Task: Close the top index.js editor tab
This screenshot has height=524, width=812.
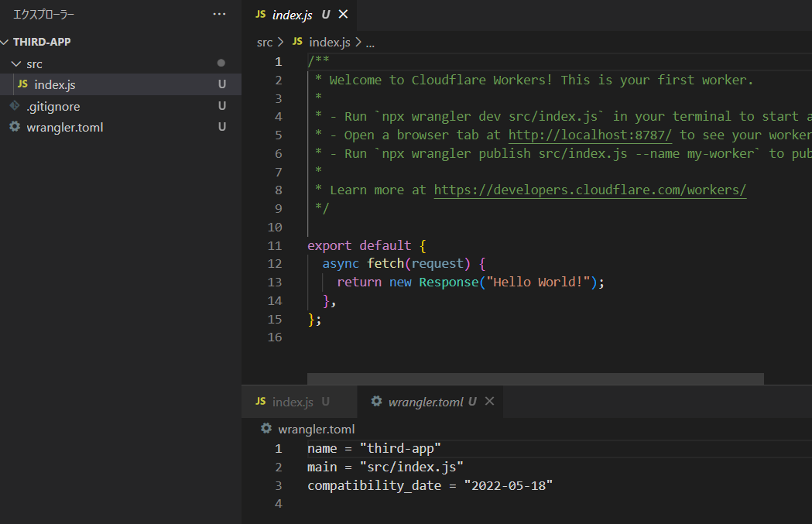Action: click(x=344, y=15)
